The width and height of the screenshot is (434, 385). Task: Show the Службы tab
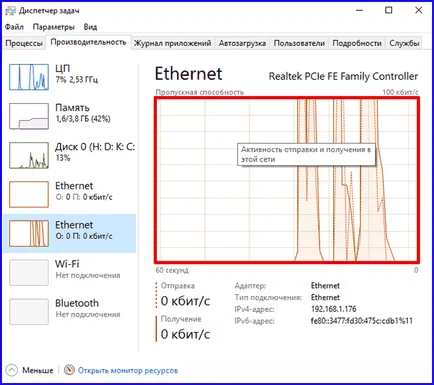404,43
